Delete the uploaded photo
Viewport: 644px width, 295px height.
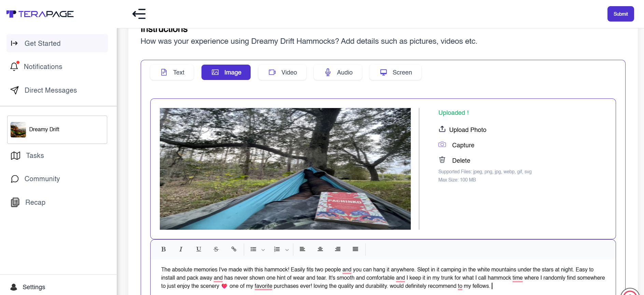[460, 160]
